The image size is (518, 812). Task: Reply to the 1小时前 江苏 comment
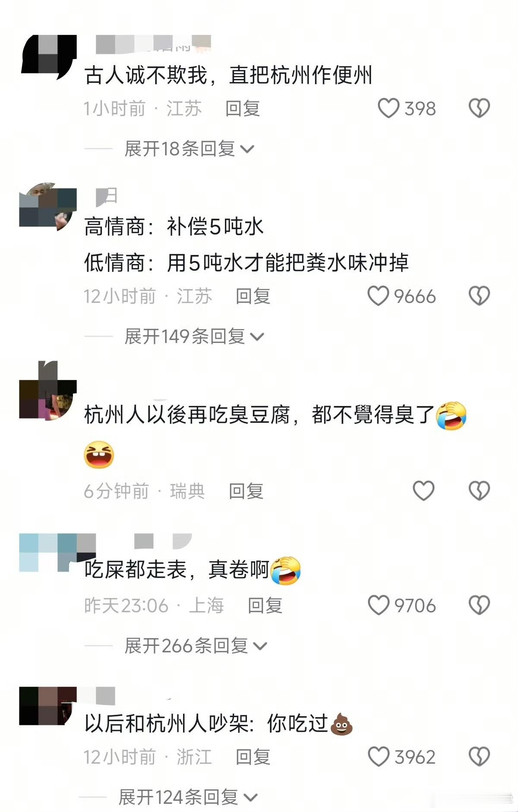[243, 108]
